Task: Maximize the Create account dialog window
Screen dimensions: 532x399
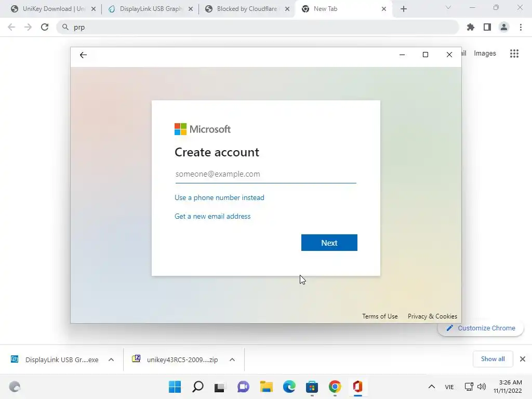Action: point(425,55)
